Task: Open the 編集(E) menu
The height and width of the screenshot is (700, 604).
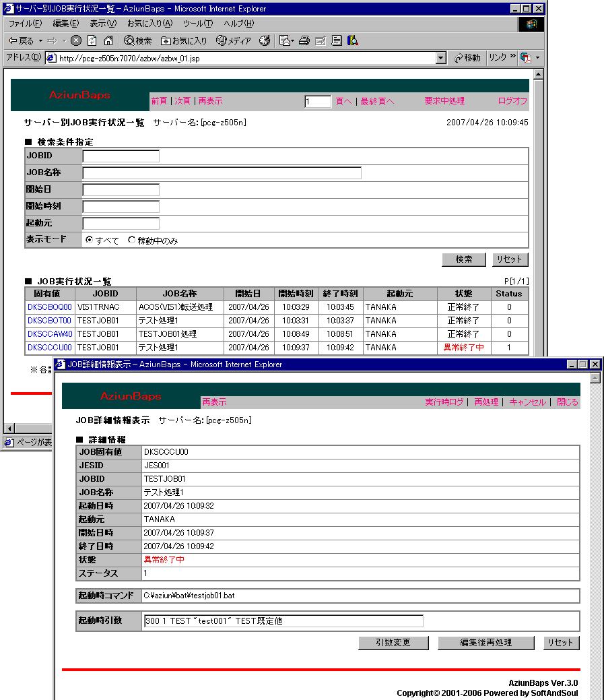Action: click(65, 23)
